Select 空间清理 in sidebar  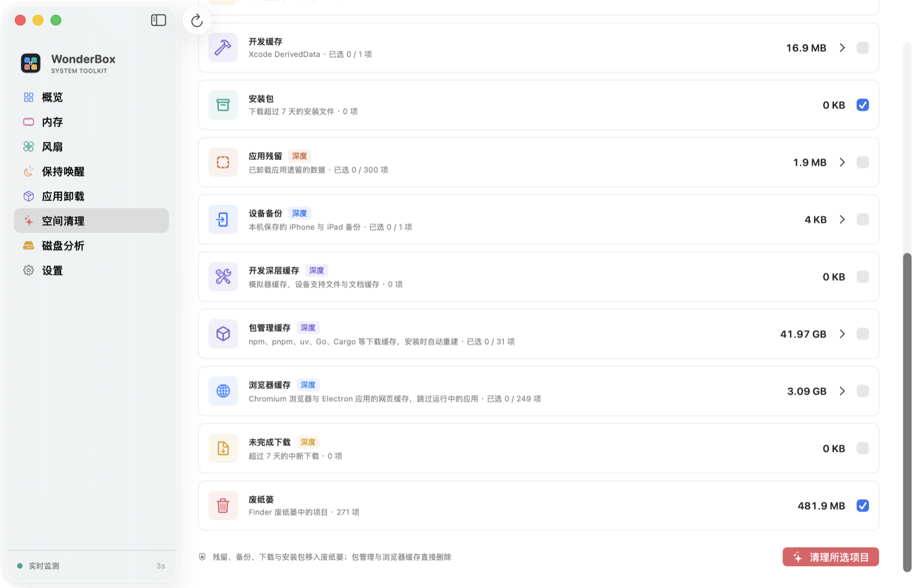point(91,220)
